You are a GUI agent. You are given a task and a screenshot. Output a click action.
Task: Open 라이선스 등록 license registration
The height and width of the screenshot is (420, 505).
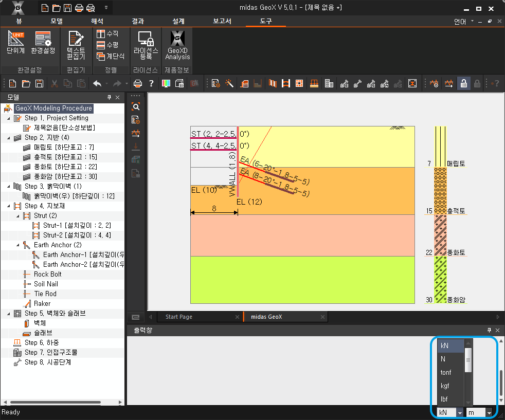click(x=146, y=45)
